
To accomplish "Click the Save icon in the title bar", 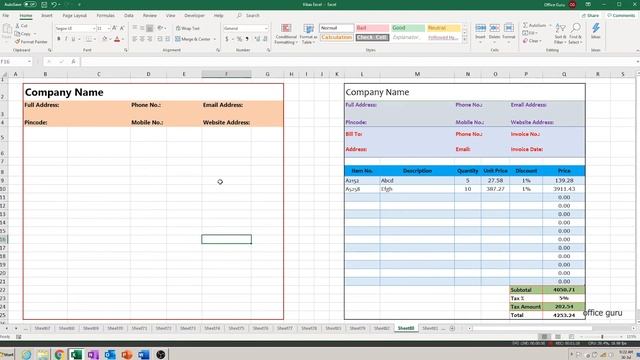I will 44,4.
